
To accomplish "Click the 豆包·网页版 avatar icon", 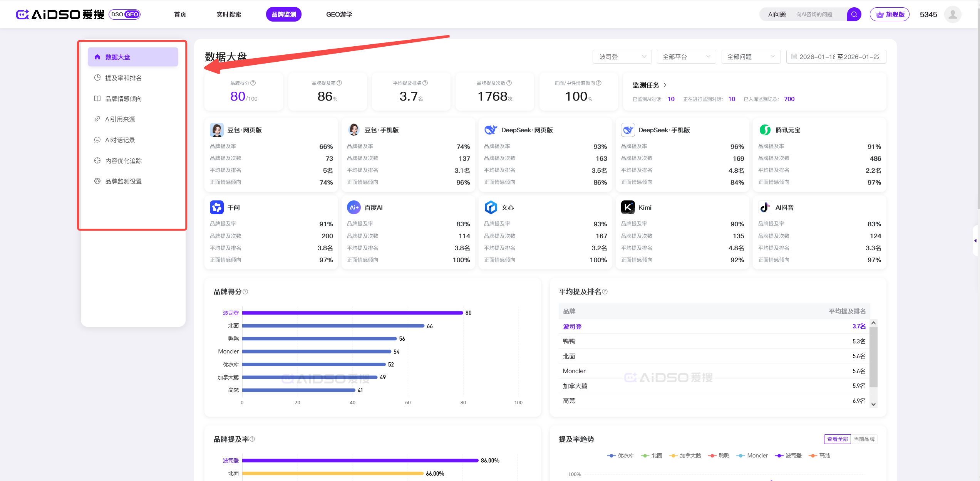I will tap(217, 130).
